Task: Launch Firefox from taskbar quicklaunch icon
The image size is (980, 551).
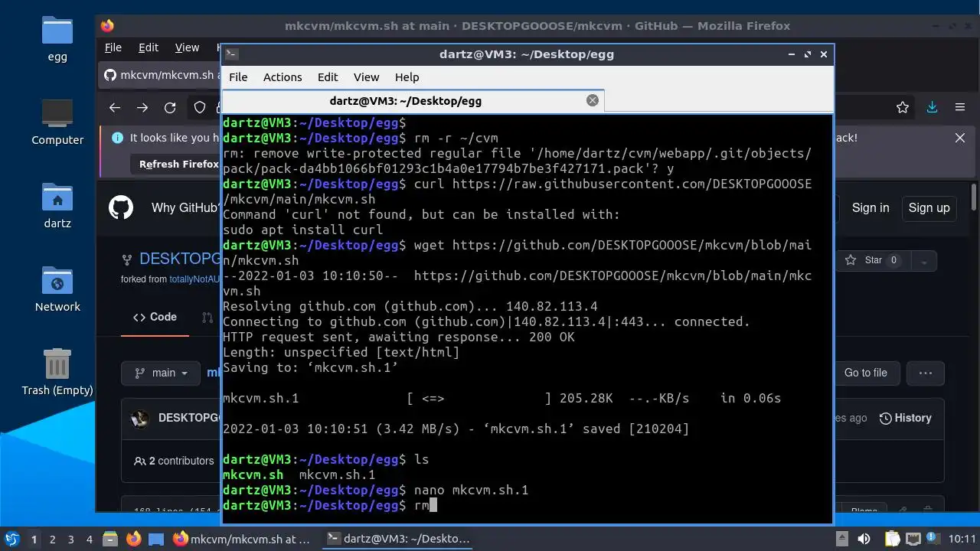Action: pyautogui.click(x=133, y=539)
